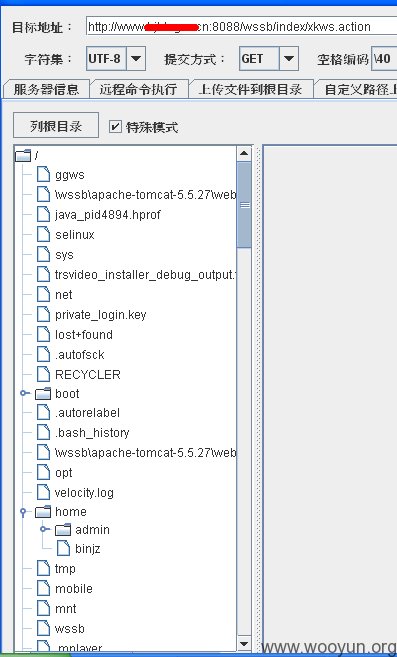Select the wssb tree entry
The height and width of the screenshot is (657, 397).
pyautogui.click(x=70, y=629)
